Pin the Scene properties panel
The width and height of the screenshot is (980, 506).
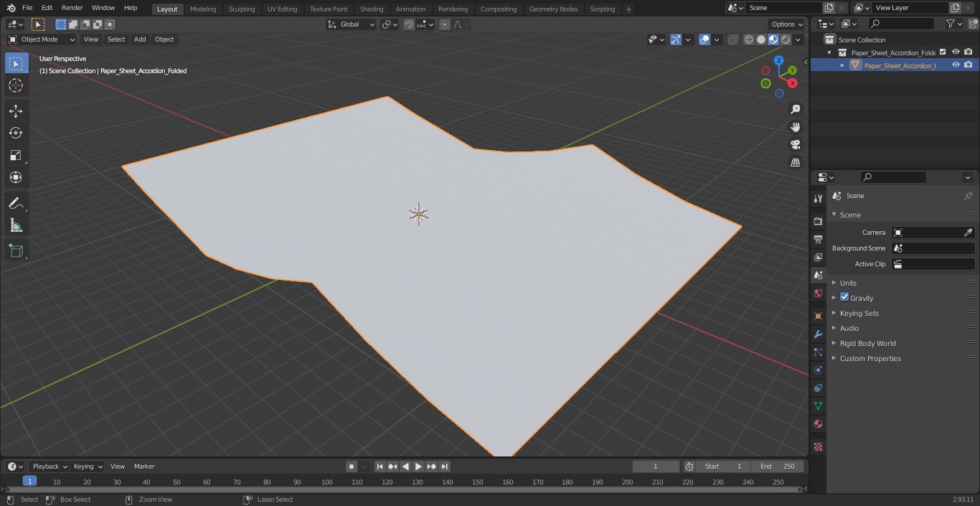968,196
